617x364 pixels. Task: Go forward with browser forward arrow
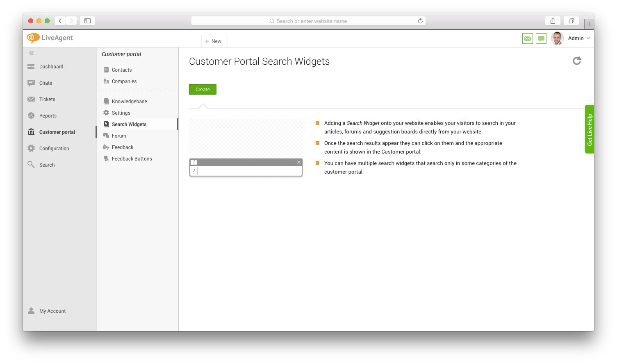(71, 21)
